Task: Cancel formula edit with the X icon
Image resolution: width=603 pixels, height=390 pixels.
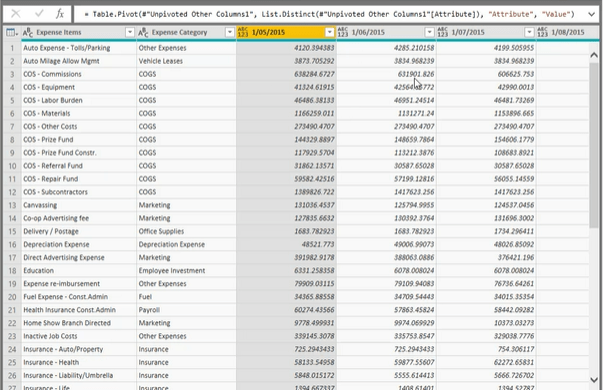Action: 16,14
